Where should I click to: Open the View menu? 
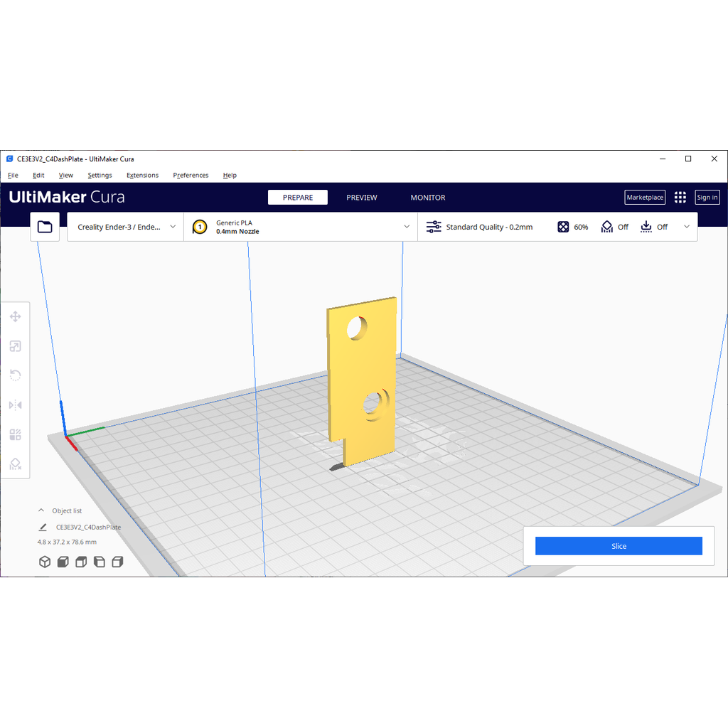[x=66, y=175]
